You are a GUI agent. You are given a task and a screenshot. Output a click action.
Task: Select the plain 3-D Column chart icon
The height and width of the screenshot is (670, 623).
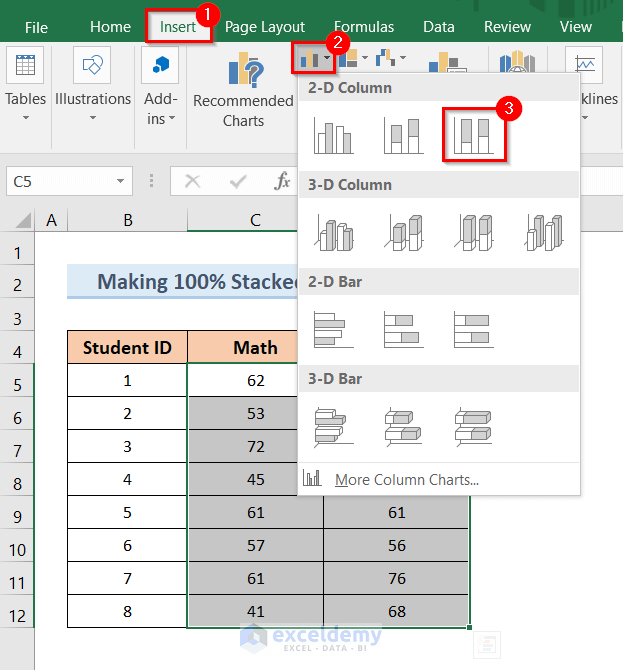(x=544, y=232)
